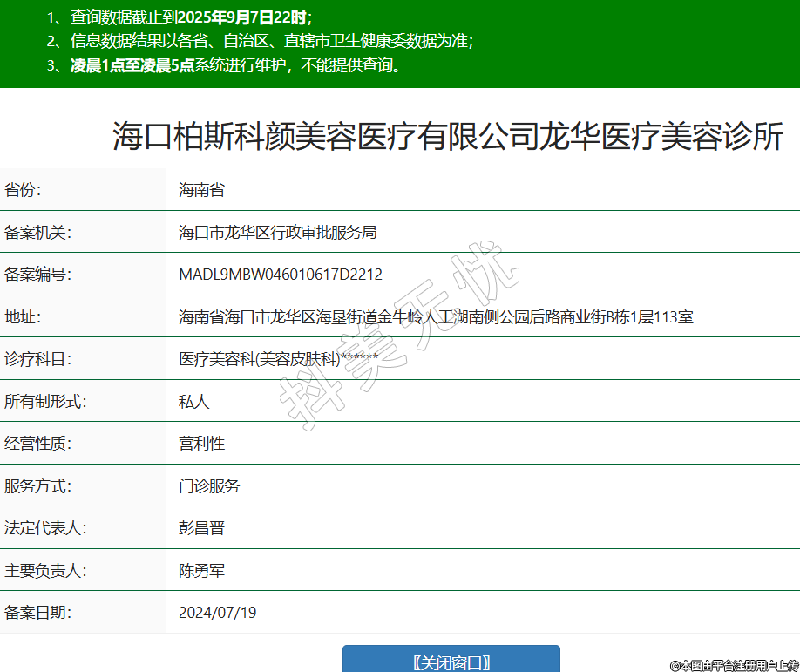Click the address value text
The height and width of the screenshot is (672, 800).
click(x=436, y=317)
